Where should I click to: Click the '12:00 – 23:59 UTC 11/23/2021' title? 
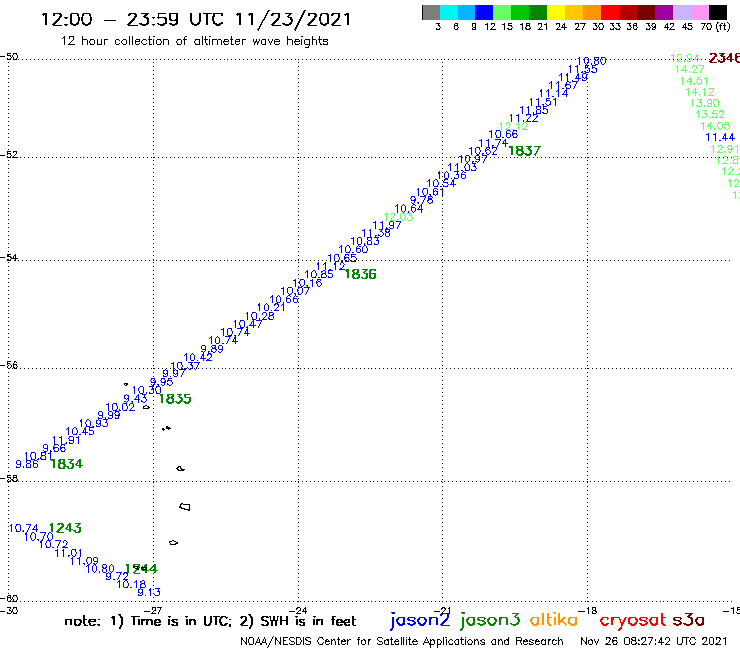196,20
